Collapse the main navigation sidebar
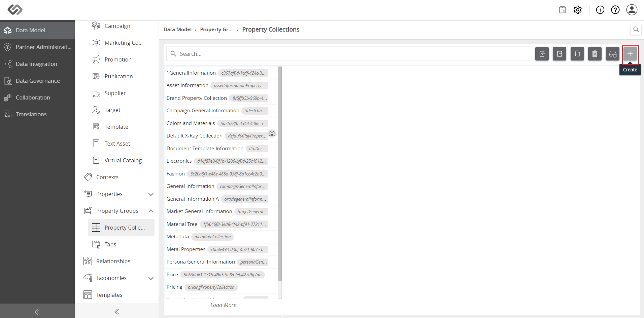 coord(37,312)
